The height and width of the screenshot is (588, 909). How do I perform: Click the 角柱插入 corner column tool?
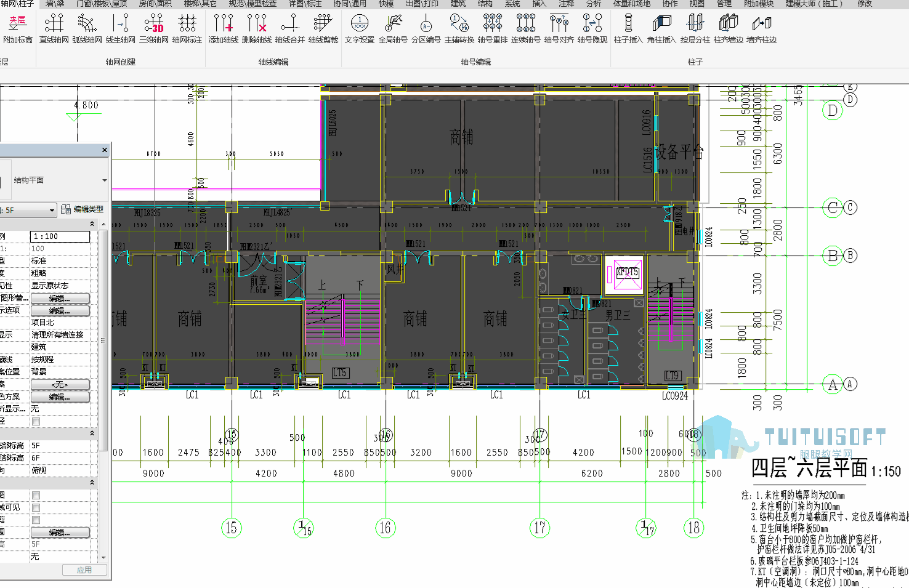pyautogui.click(x=661, y=28)
